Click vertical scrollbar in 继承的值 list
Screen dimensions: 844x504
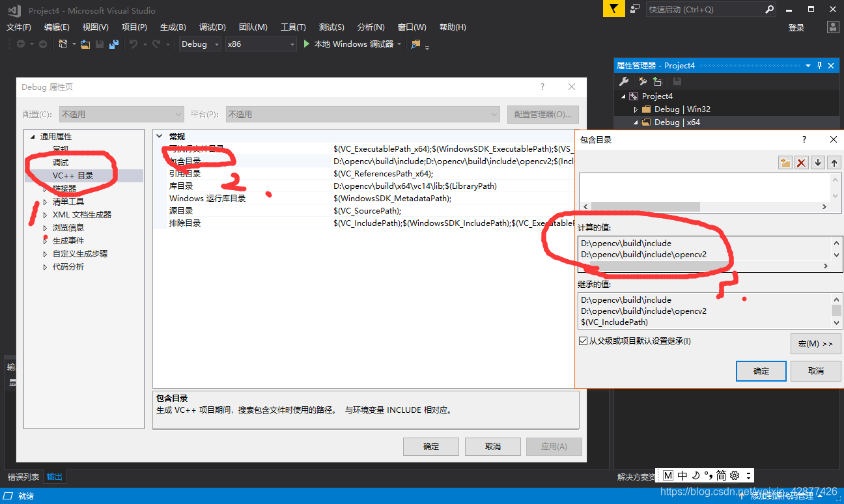click(837, 311)
